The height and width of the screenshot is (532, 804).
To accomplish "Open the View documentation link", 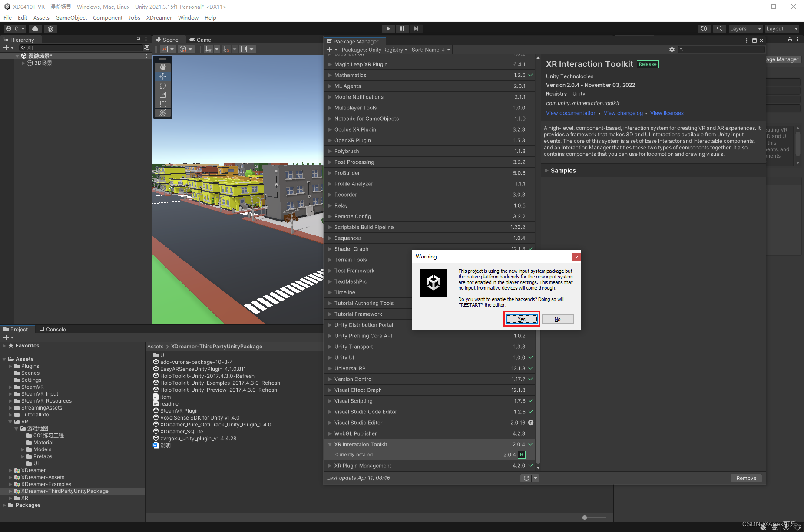I will (571, 113).
